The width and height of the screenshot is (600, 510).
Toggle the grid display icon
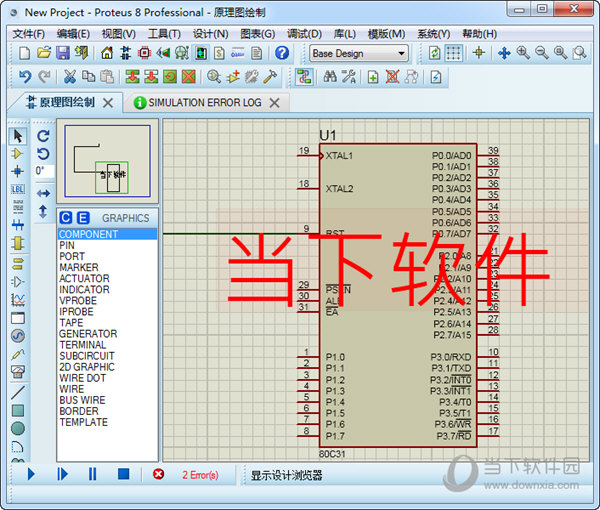[x=453, y=53]
